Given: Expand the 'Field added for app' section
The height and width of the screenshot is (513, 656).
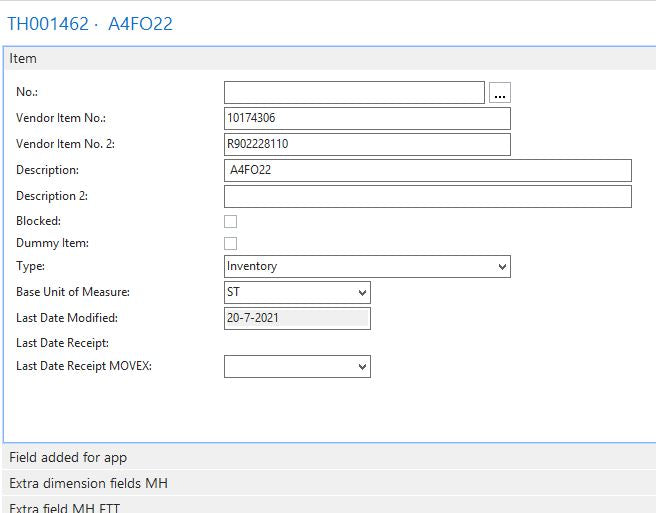Looking at the screenshot, I should (68, 458).
